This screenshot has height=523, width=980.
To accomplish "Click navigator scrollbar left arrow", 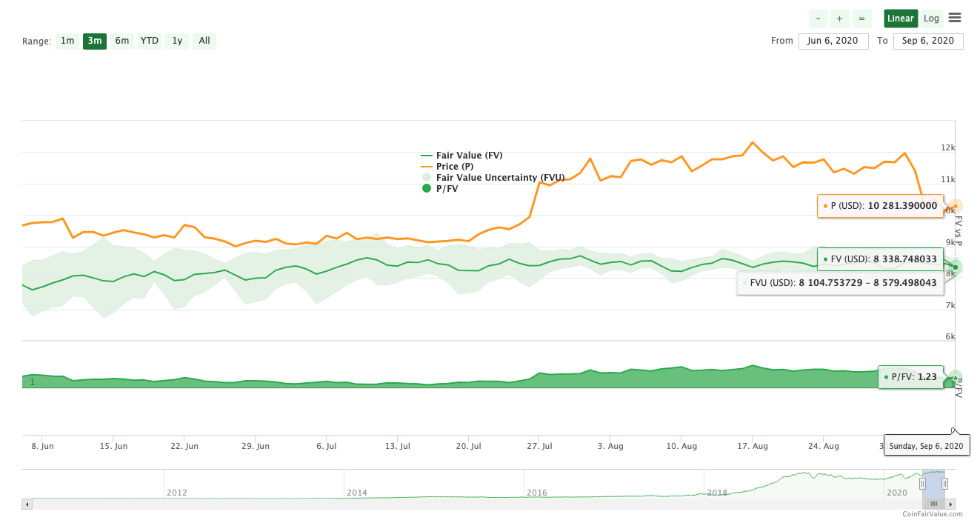I will pyautogui.click(x=27, y=504).
